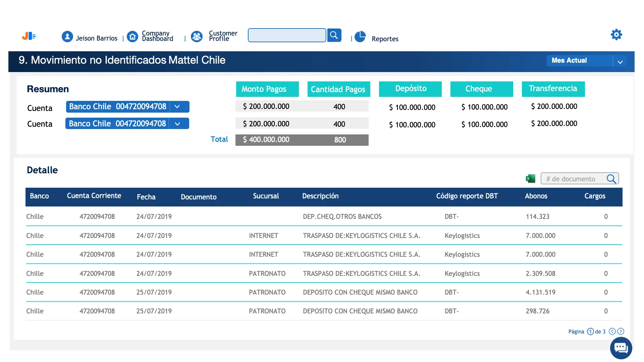Image resolution: width=644 pixels, height=362 pixels.
Task: Open the chat bubble widget
Action: click(621, 348)
